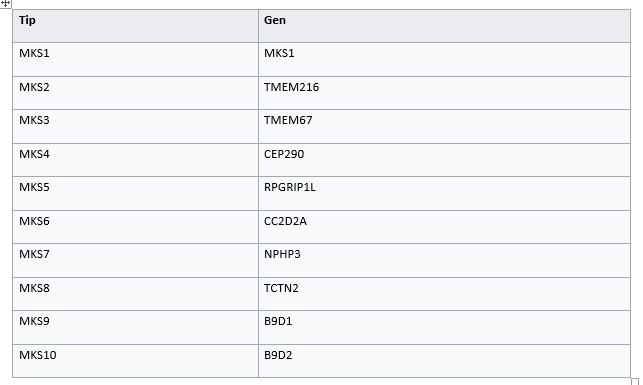Screen dimensions: 643x385
Task: Click the MKS10 type cell
Action: [135, 361]
